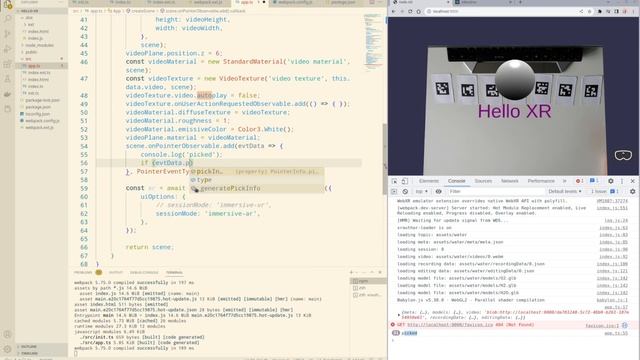
Task: Expand the public folder in Explorer
Action: click(31, 52)
